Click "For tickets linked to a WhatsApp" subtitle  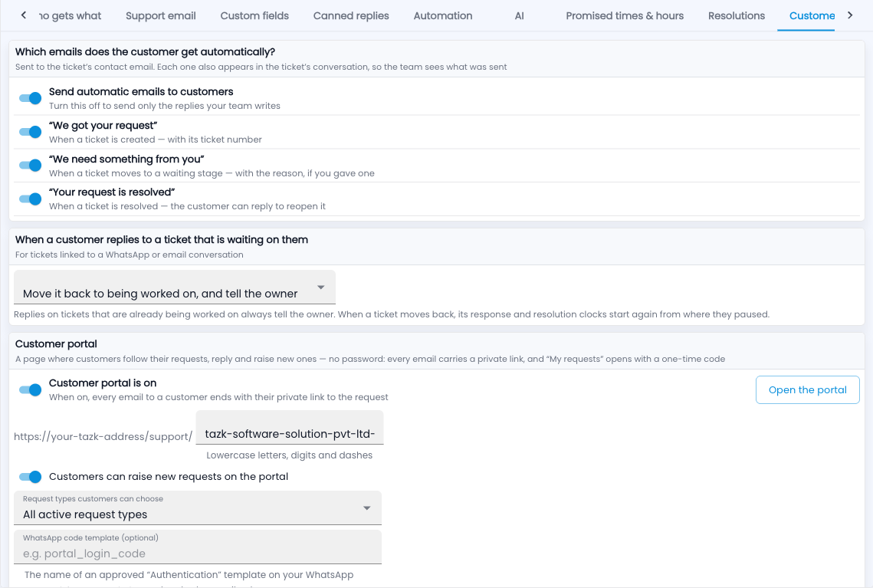click(130, 255)
